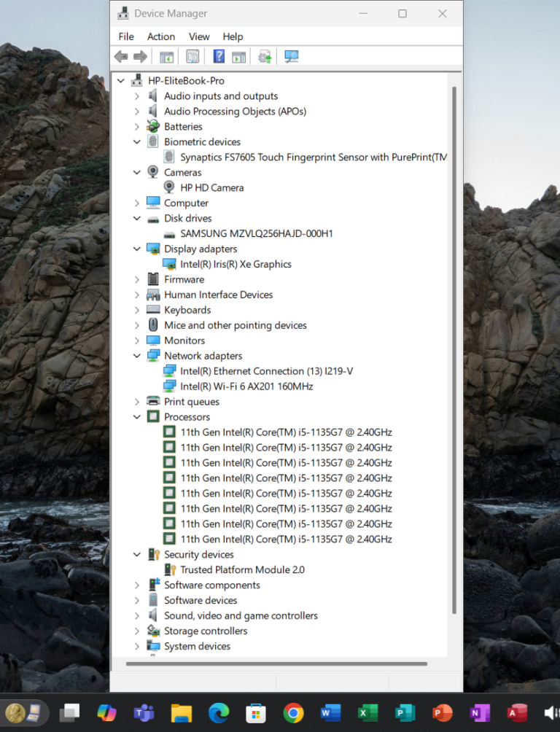
Task: Launch Microsoft Teams from taskbar
Action: 144,712
